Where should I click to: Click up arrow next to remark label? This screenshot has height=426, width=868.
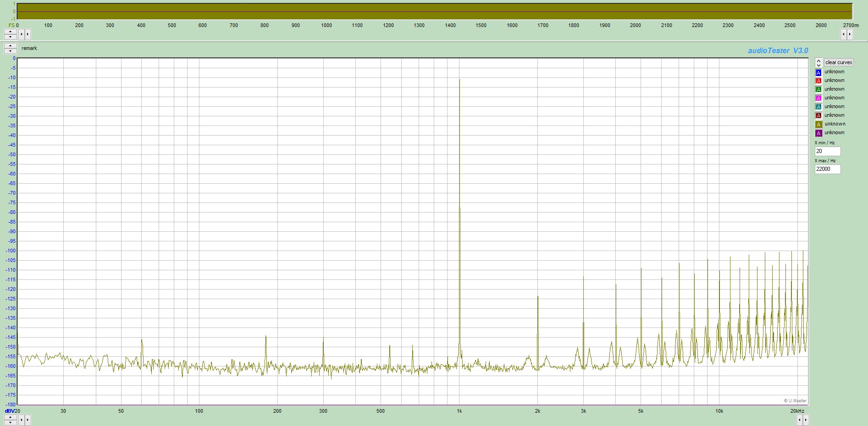[10, 46]
